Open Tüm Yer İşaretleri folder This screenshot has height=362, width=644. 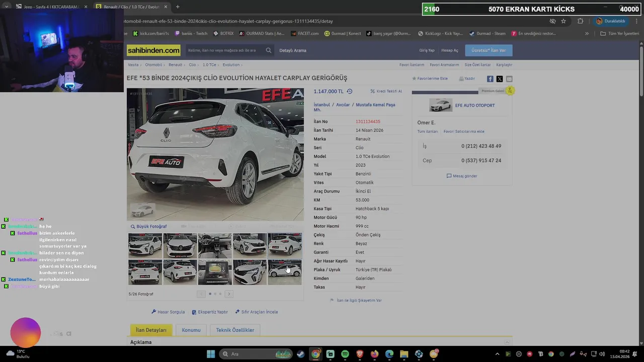pyautogui.click(x=619, y=34)
